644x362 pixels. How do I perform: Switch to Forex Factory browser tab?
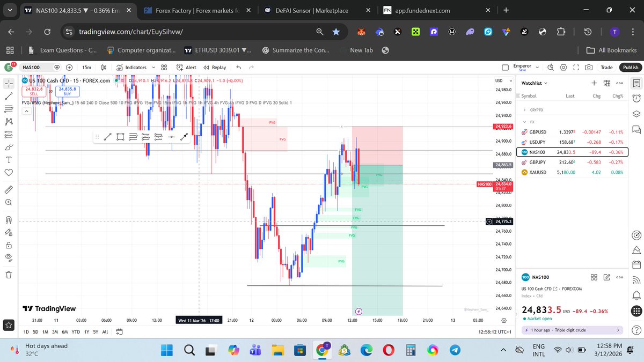pos(198,10)
